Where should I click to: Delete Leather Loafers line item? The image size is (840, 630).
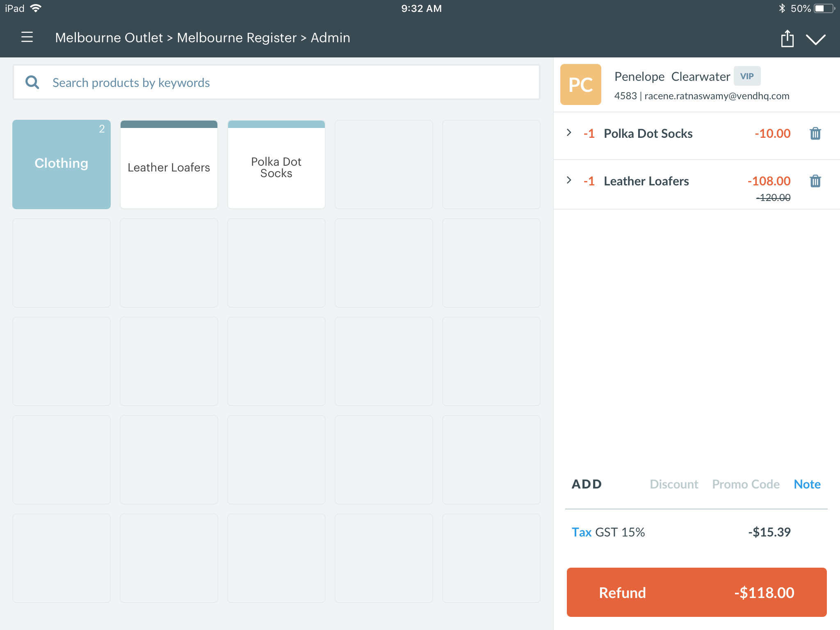[815, 181]
